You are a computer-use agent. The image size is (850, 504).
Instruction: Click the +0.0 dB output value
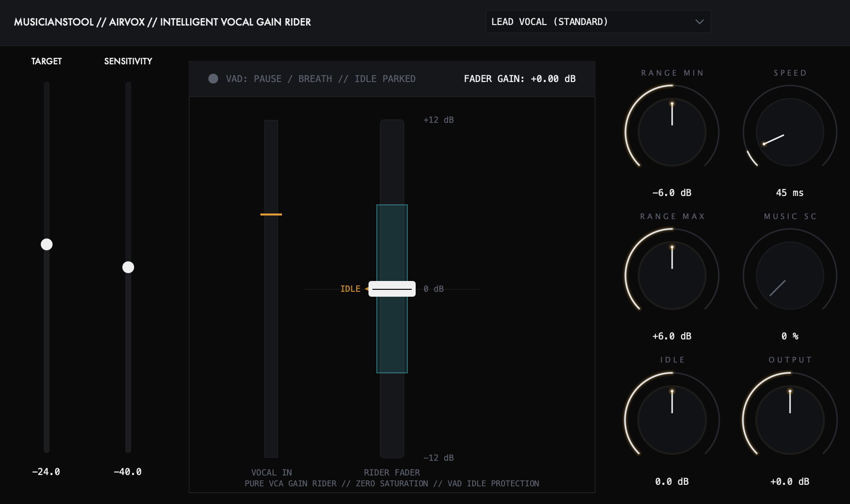[x=790, y=481]
